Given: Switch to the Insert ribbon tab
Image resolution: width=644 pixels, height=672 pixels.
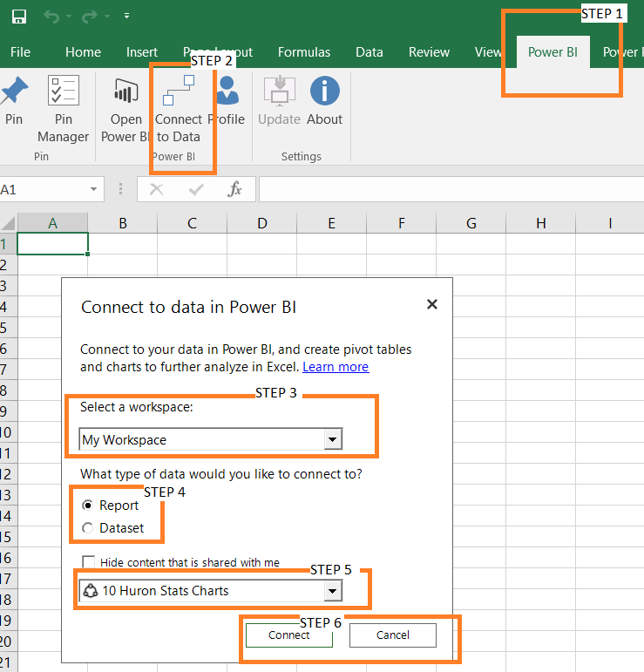Looking at the screenshot, I should pyautogui.click(x=142, y=52).
